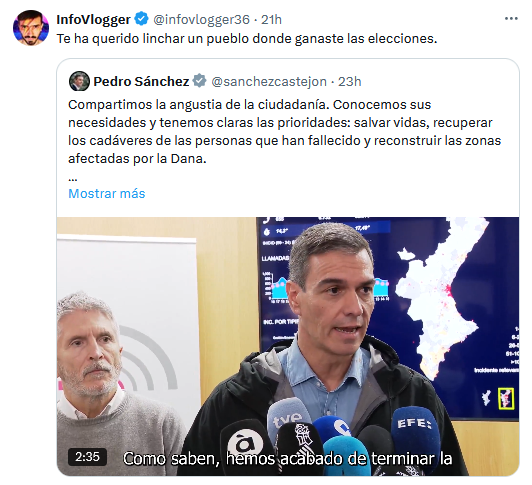Click Pedro Sánchez's gray verified badge

(200, 81)
